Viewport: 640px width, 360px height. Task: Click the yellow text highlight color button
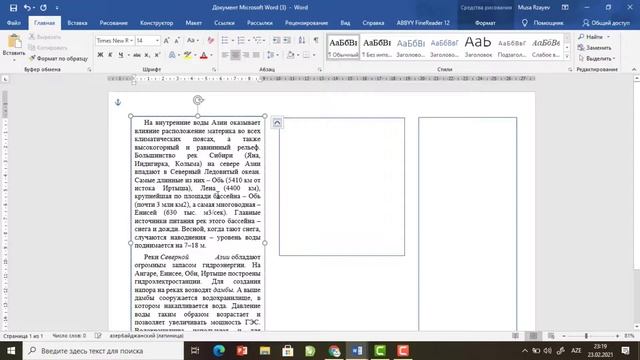click(187, 55)
